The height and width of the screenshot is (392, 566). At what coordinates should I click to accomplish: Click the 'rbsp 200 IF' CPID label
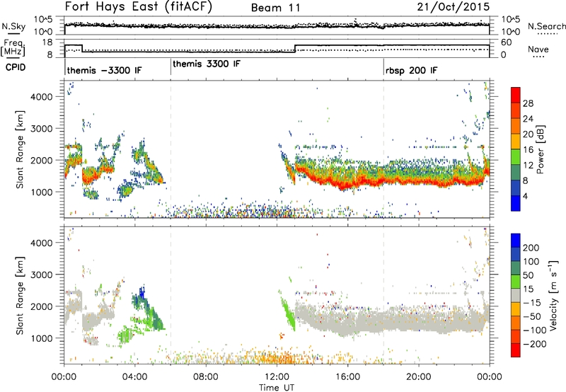pos(411,70)
